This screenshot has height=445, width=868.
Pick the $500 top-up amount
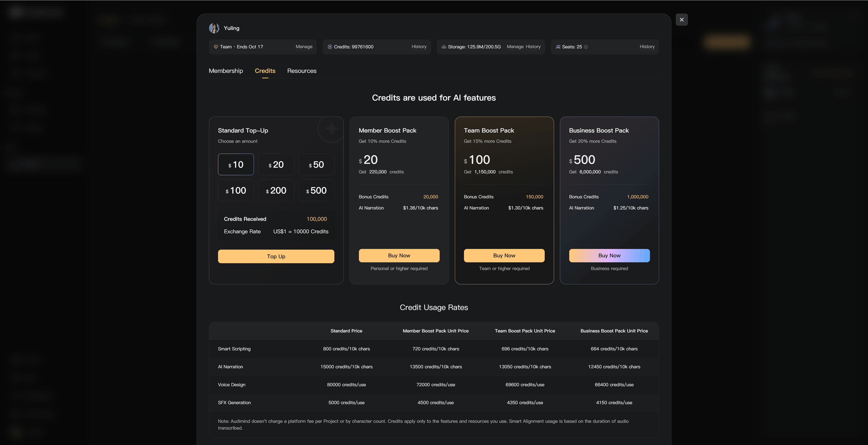click(x=316, y=191)
